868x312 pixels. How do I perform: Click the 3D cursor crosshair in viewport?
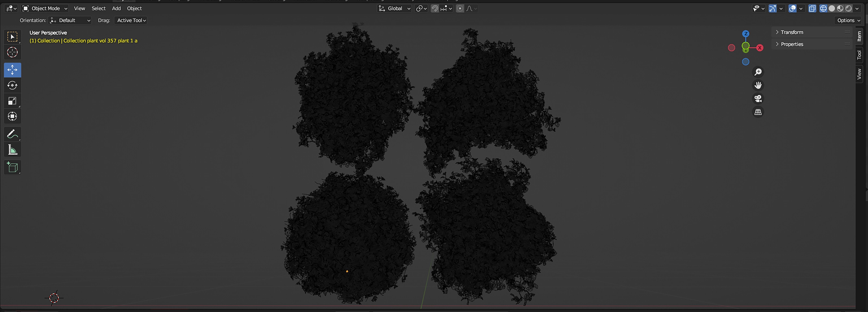click(x=54, y=298)
